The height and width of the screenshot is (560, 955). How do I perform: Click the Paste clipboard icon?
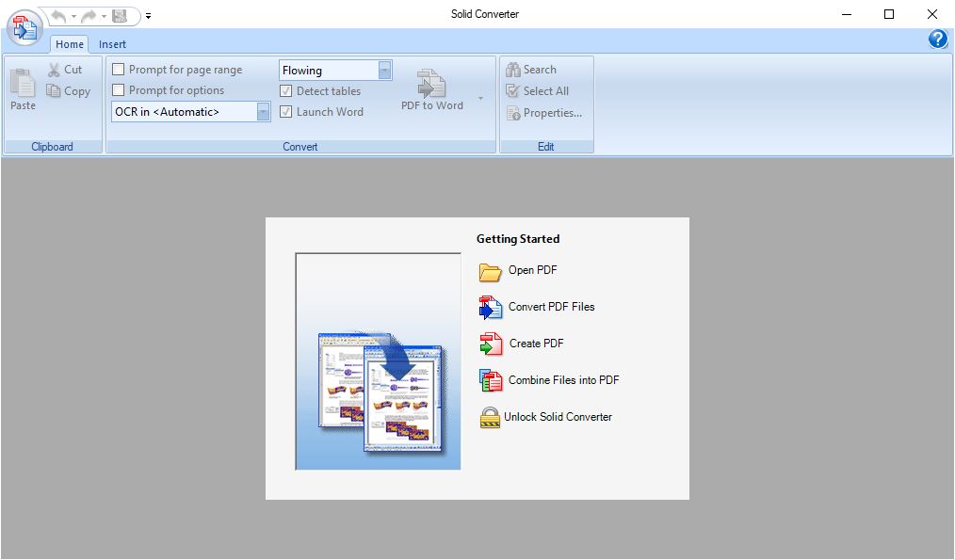coord(23,83)
